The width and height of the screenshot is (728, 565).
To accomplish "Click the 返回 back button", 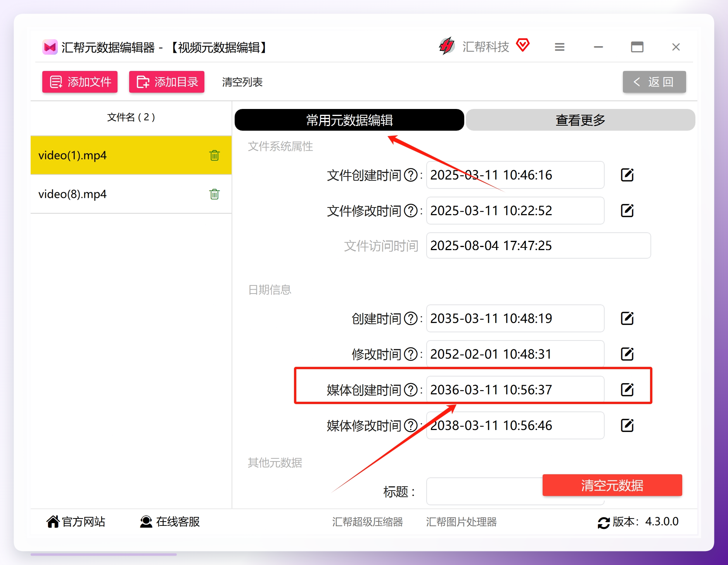I will [654, 82].
